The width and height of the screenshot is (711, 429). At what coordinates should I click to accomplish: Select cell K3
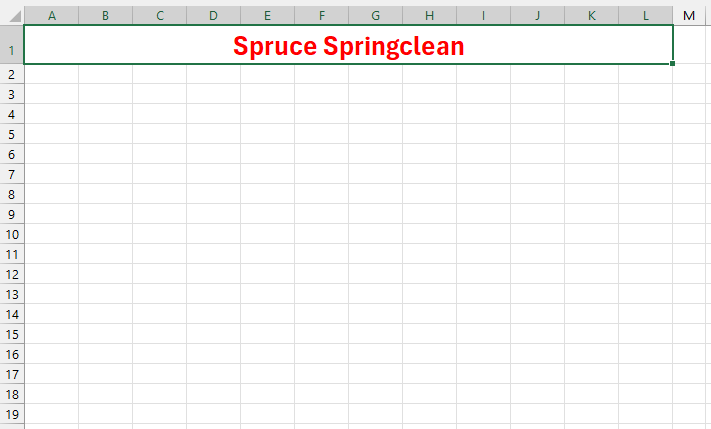pos(591,94)
